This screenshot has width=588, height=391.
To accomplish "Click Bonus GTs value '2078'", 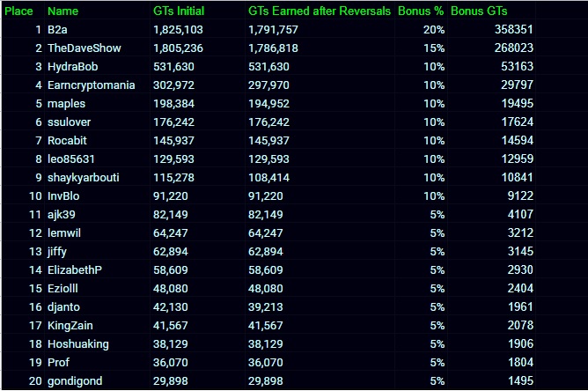I will (520, 325).
